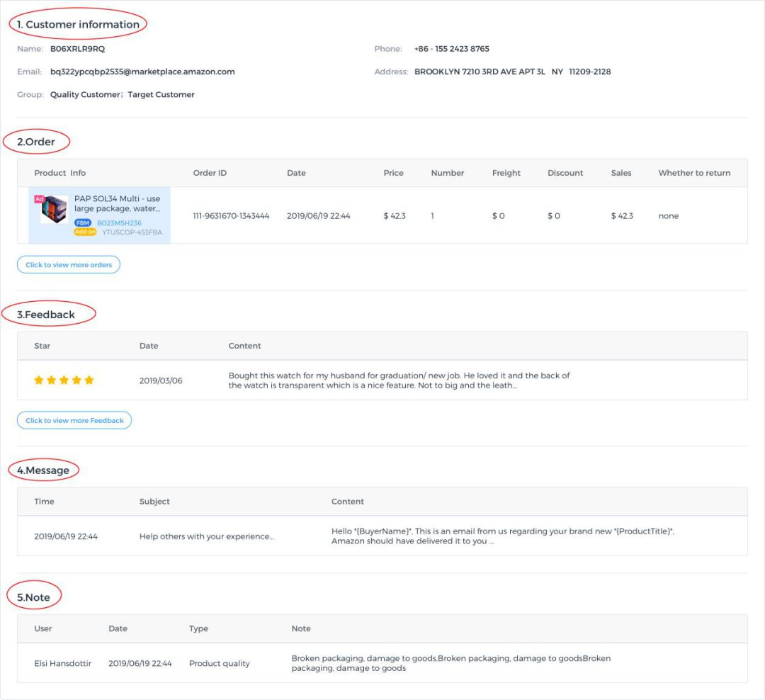Click the orange Add on badge

(x=85, y=232)
